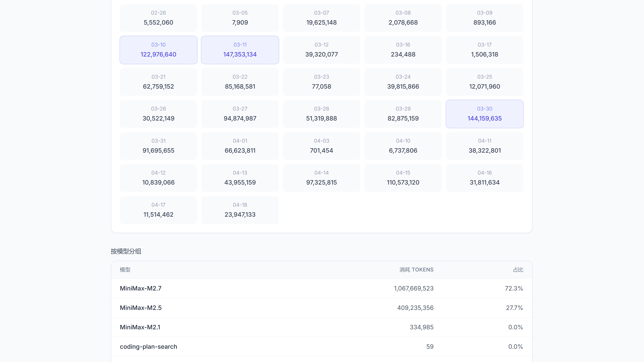Click the 消耗 TOKENS column header
This screenshot has height=362, width=644.
[416, 270]
